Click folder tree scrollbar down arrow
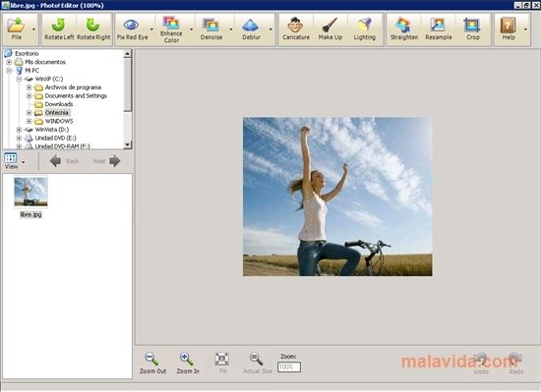The width and height of the screenshot is (541, 392). pos(127,144)
